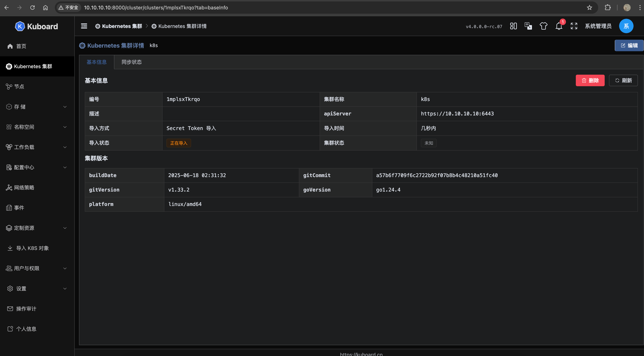
Task: Click the 节点 nodes icon
Action: pos(9,87)
